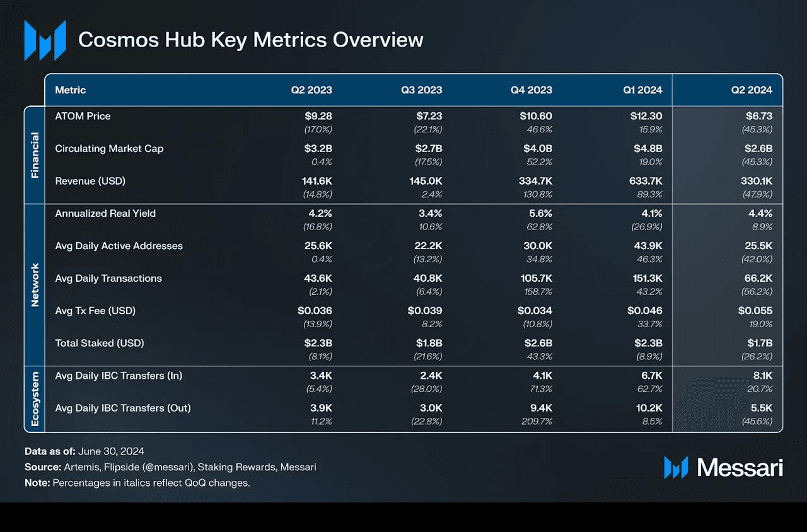This screenshot has height=532, width=807.
Task: Select the Network section label
Action: coord(35,285)
